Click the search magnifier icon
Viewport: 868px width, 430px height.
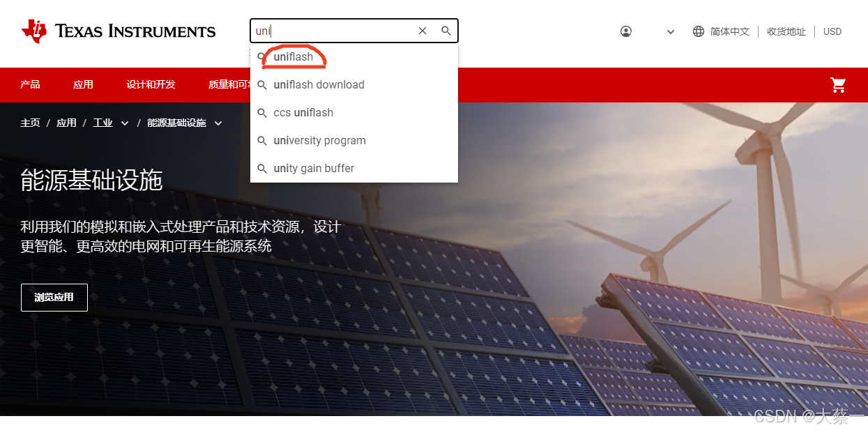tap(446, 31)
